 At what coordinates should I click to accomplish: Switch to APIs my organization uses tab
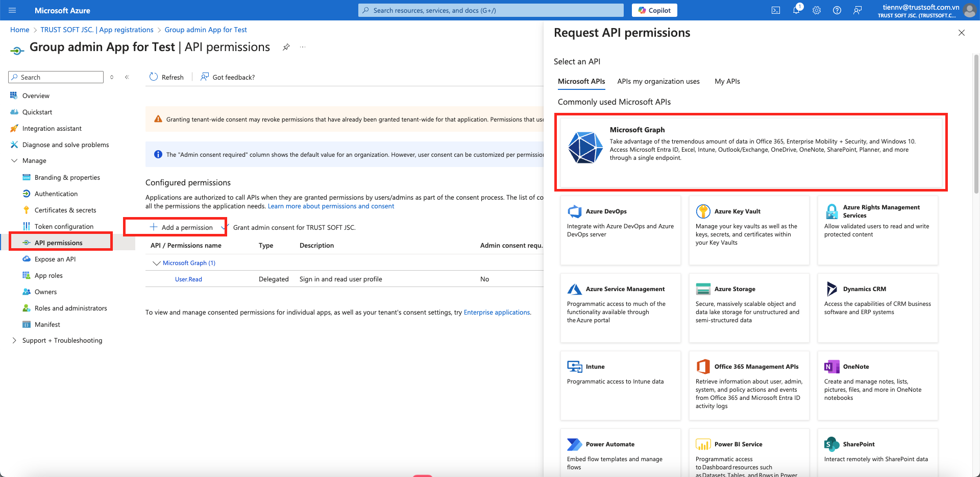pyautogui.click(x=658, y=81)
